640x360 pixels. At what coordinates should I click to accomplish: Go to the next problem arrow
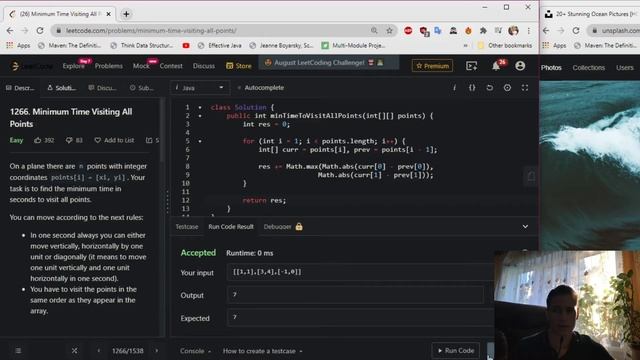point(157,351)
